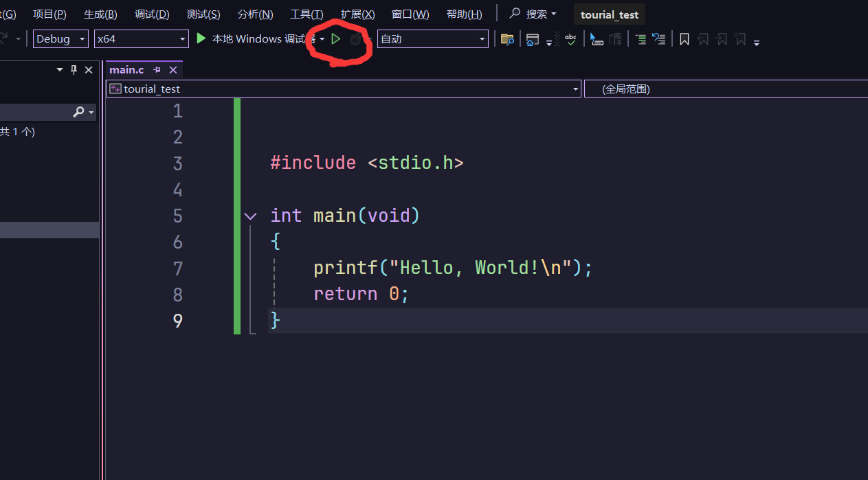Click the window with home icon
This screenshot has height=480, width=868.
[532, 39]
